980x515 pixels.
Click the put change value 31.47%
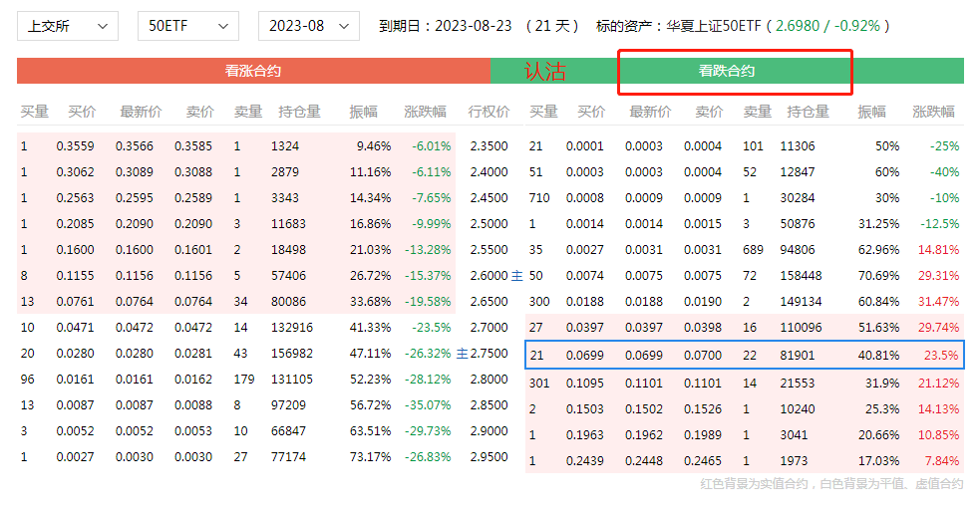pos(937,302)
